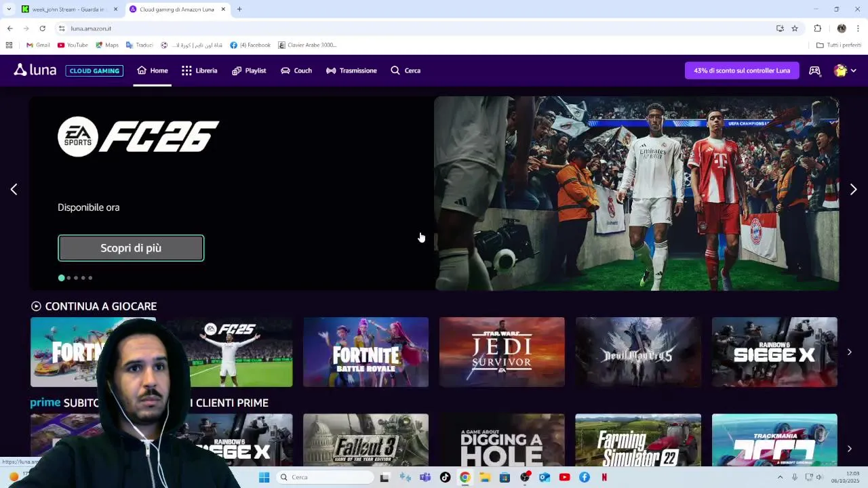Image resolution: width=868 pixels, height=488 pixels.
Task: Open the Fortnite Battle Royale tile
Action: [366, 352]
